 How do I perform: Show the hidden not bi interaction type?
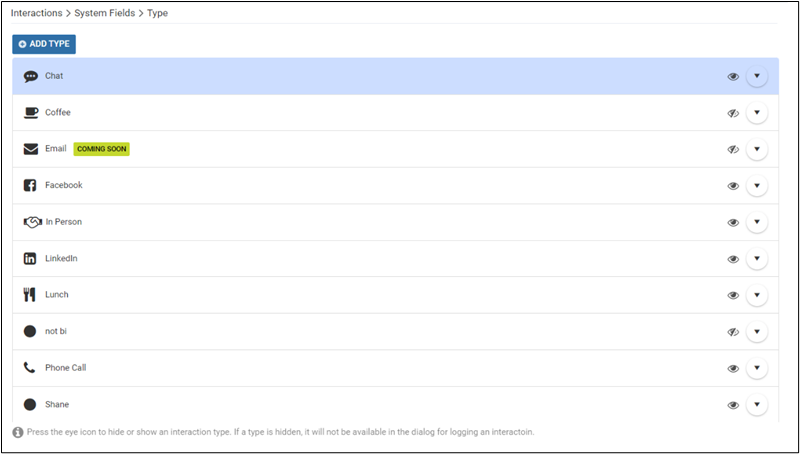point(733,332)
